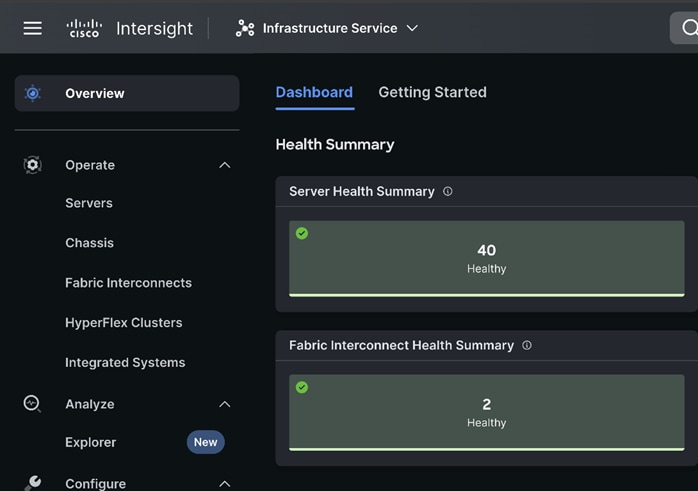Click the Infrastructure Service label

(330, 28)
